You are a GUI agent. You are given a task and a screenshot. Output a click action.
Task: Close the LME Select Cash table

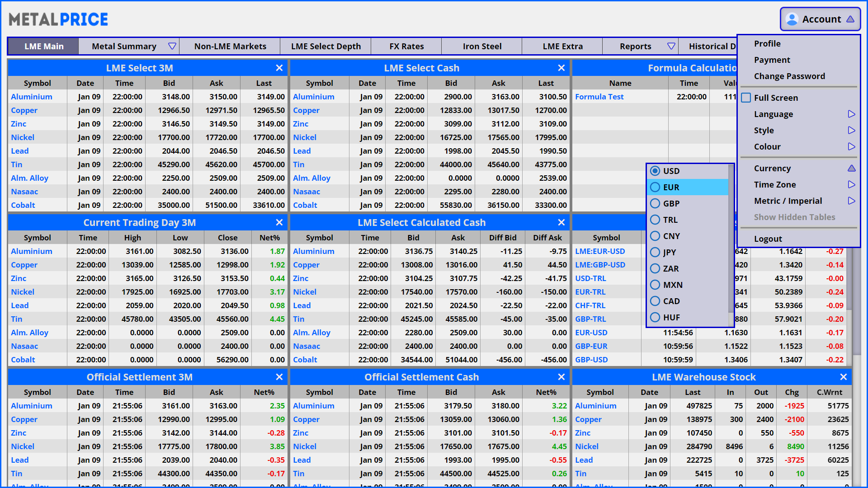click(x=561, y=68)
